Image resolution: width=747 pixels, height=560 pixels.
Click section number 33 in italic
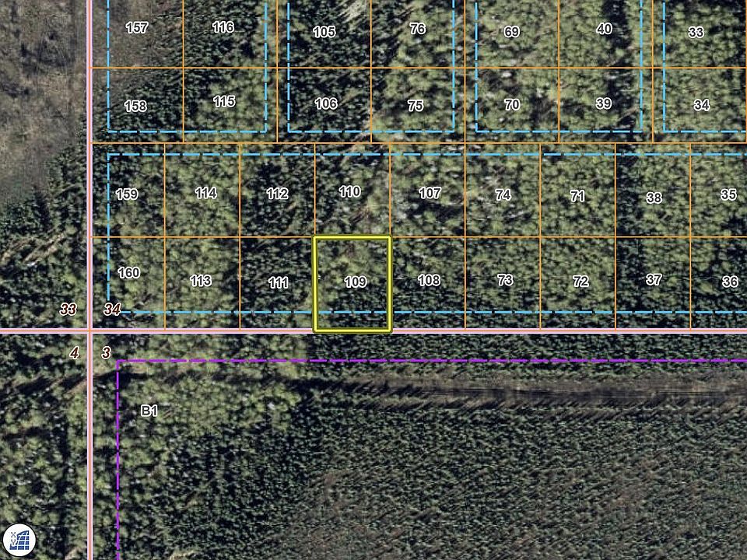tap(68, 310)
